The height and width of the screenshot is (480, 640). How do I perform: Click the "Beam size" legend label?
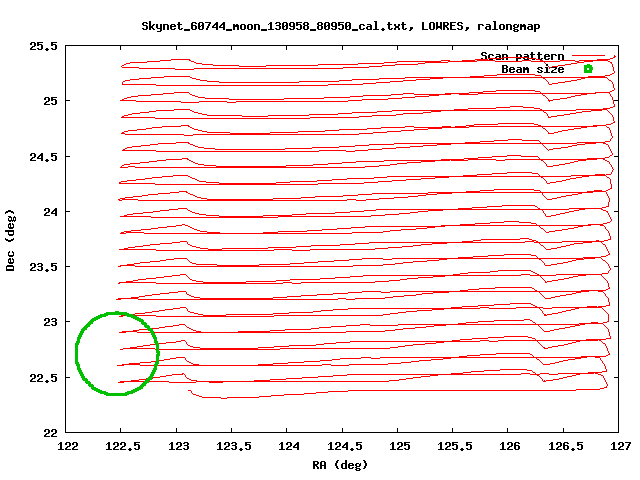click(532, 69)
